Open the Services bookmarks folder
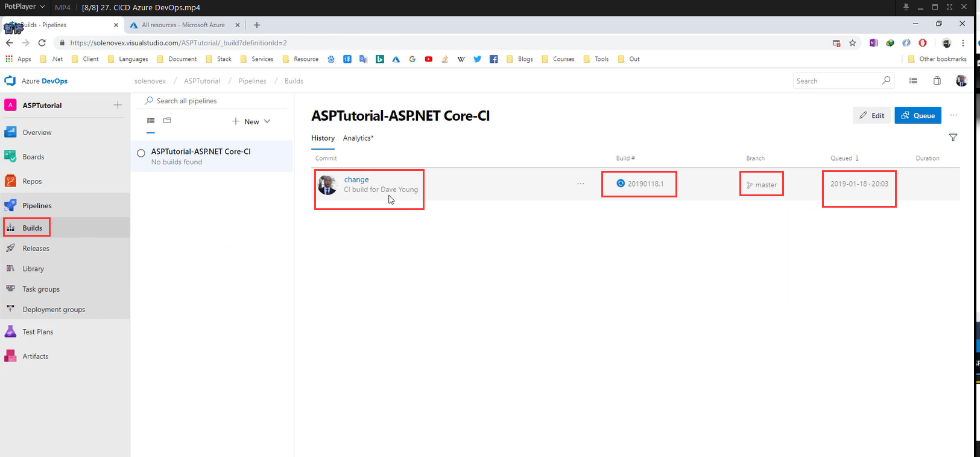This screenshot has height=457, width=980. click(257, 59)
